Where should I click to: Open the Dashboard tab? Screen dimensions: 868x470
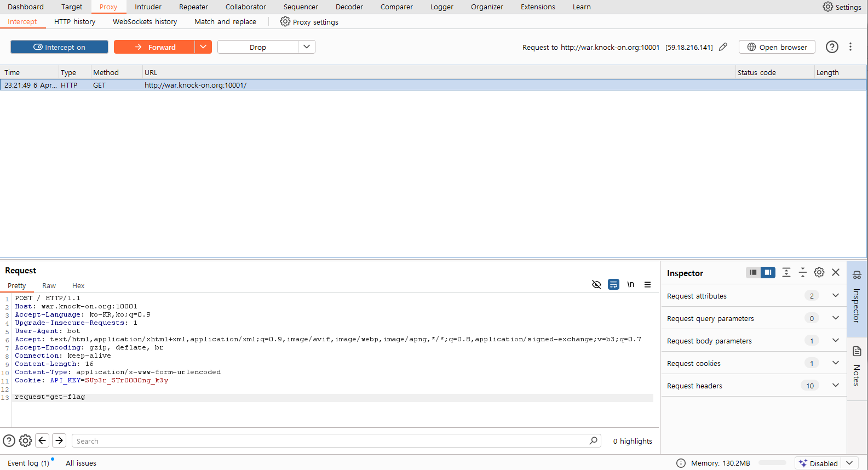(26, 7)
